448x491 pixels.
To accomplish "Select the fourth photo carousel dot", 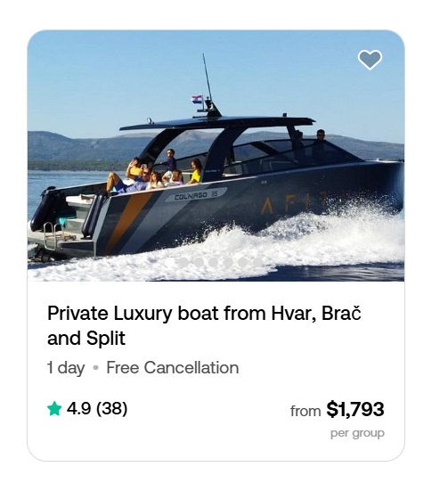I will click(228, 262).
